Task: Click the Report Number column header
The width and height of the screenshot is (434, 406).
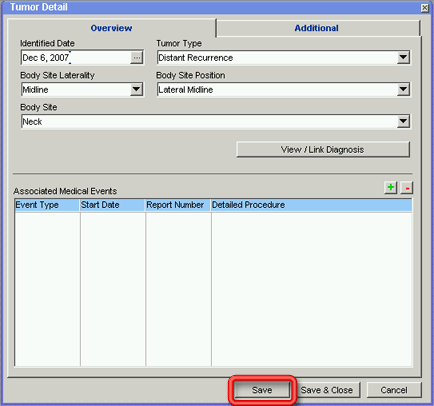Action: [178, 205]
